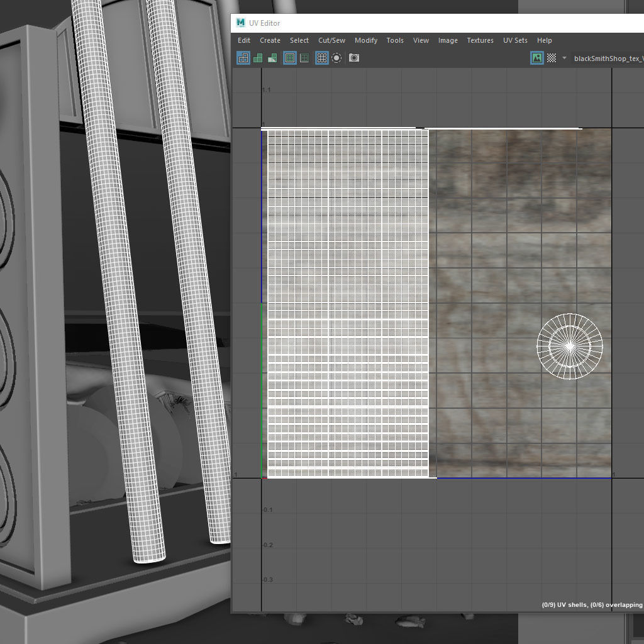Take a UV snapshot with camera icon
Viewport: 644px width, 644px height.
coord(354,58)
